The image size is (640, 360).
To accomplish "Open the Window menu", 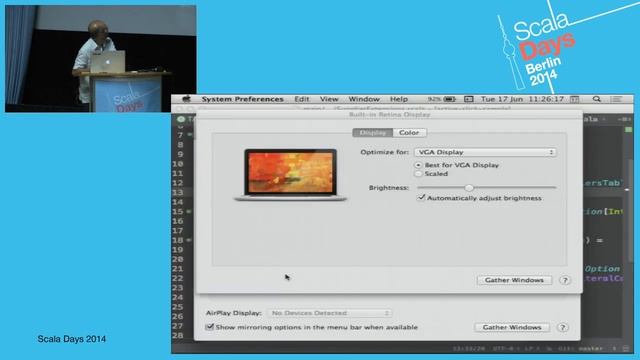I will pos(364,99).
